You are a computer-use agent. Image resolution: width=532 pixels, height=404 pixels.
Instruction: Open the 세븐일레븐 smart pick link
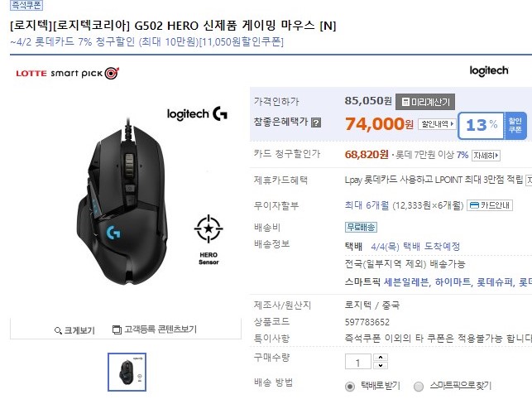[407, 282]
